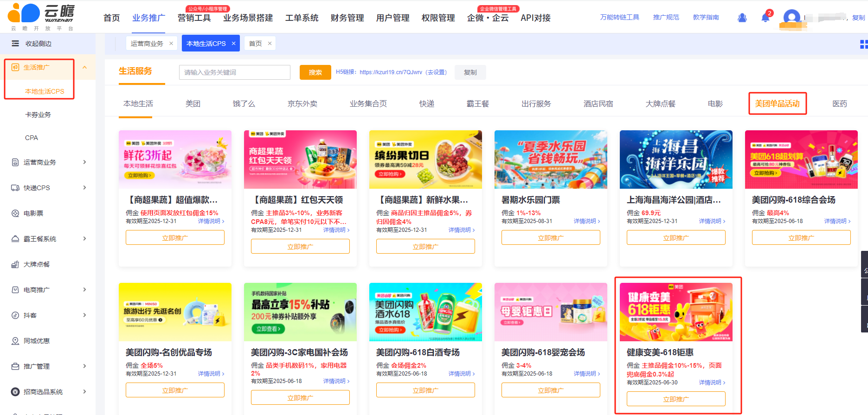Click the 生活推广 sidebar icon

coord(15,67)
